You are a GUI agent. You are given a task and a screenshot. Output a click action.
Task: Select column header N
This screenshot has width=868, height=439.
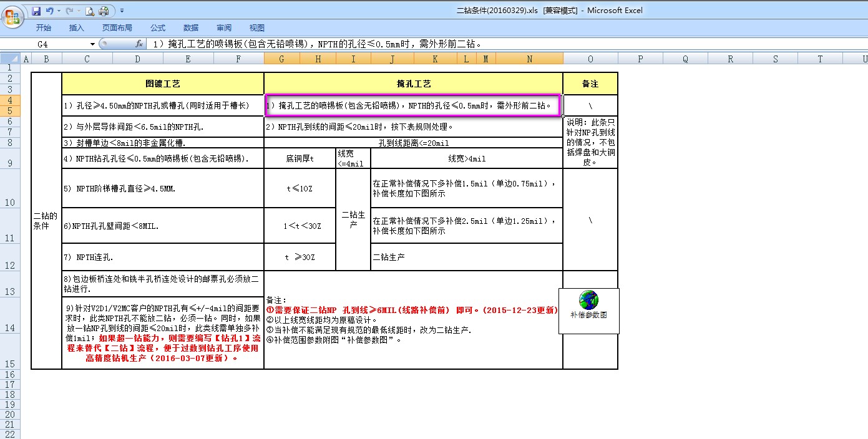pos(529,59)
